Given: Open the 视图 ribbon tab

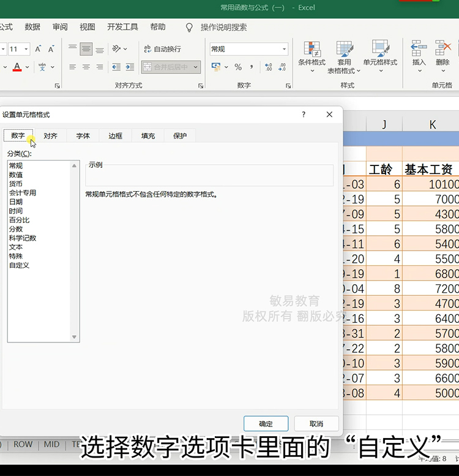Looking at the screenshot, I should [x=88, y=27].
